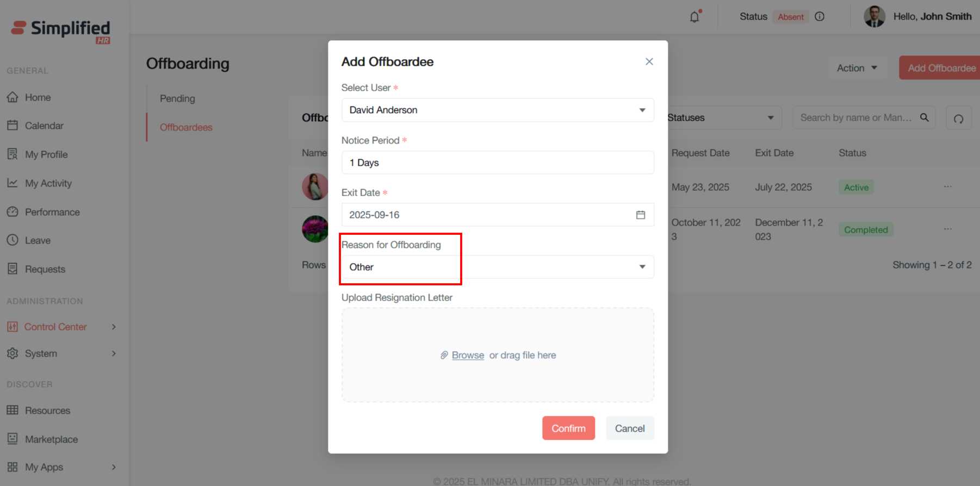Cancel the Add Offboardee dialog
980x486 pixels.
click(x=630, y=428)
